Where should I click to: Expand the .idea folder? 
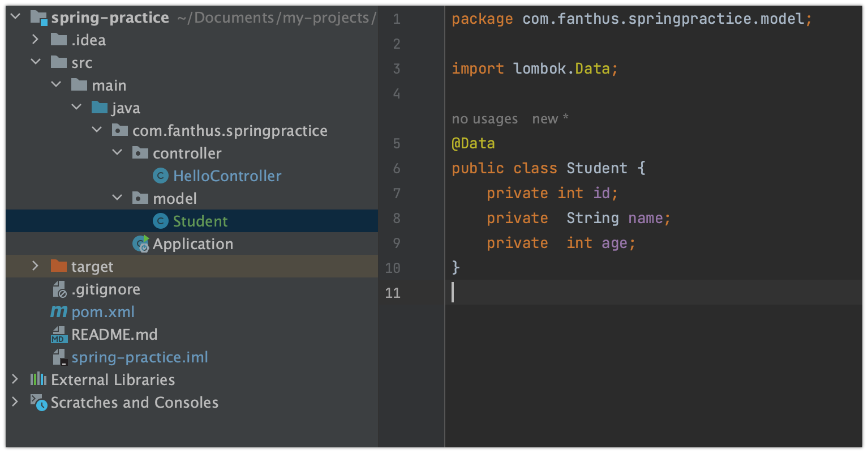[x=36, y=40]
